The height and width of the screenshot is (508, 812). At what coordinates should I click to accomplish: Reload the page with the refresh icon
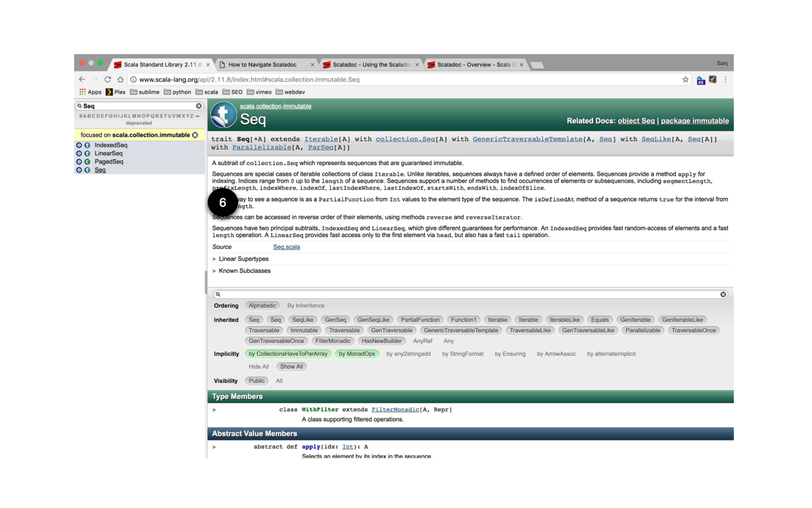tap(107, 79)
